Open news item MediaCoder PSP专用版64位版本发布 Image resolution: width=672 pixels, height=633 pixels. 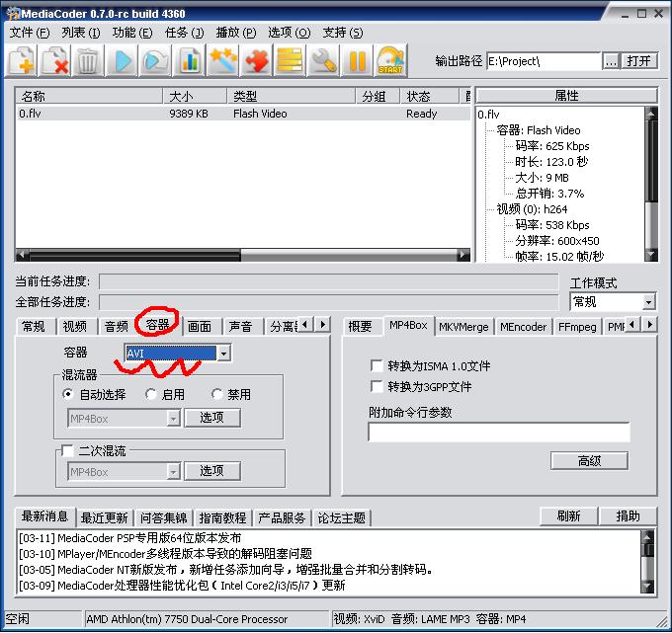pyautogui.click(x=129, y=538)
